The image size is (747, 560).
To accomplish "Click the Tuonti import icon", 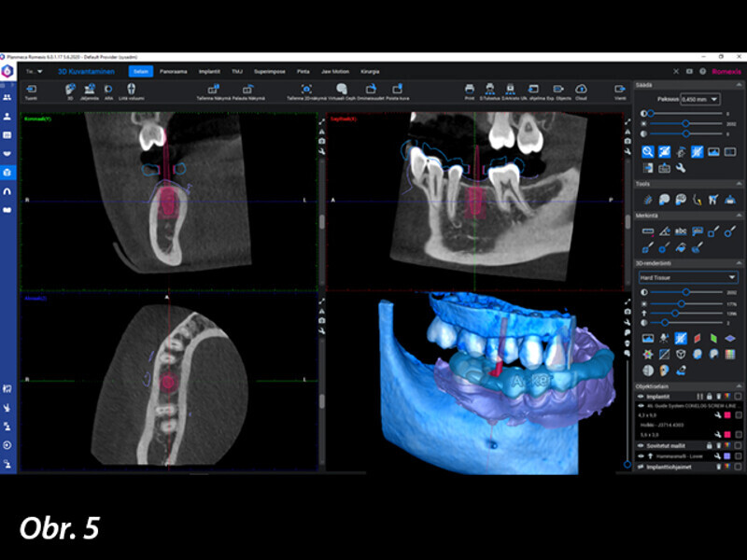I will click(31, 89).
